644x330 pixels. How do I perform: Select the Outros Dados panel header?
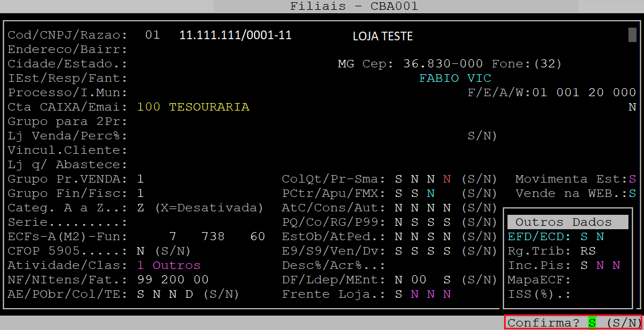[567, 222]
